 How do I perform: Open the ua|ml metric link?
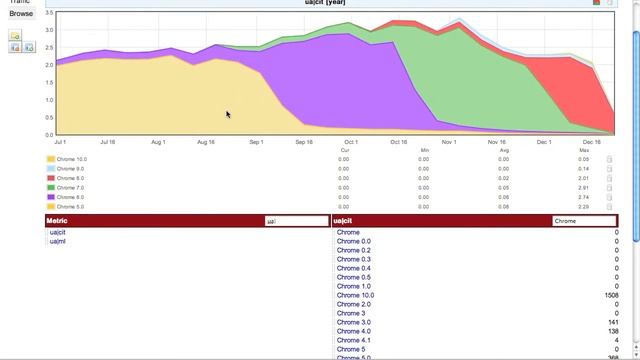point(58,241)
